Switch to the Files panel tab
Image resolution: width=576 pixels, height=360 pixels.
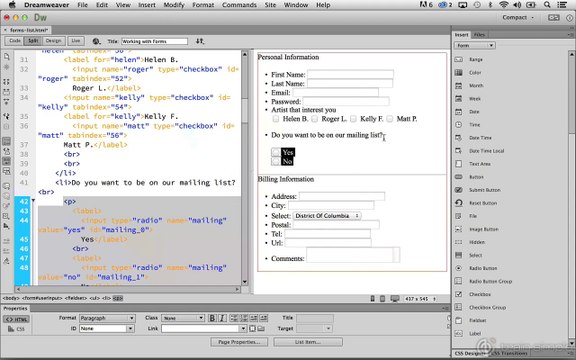pyautogui.click(x=479, y=35)
